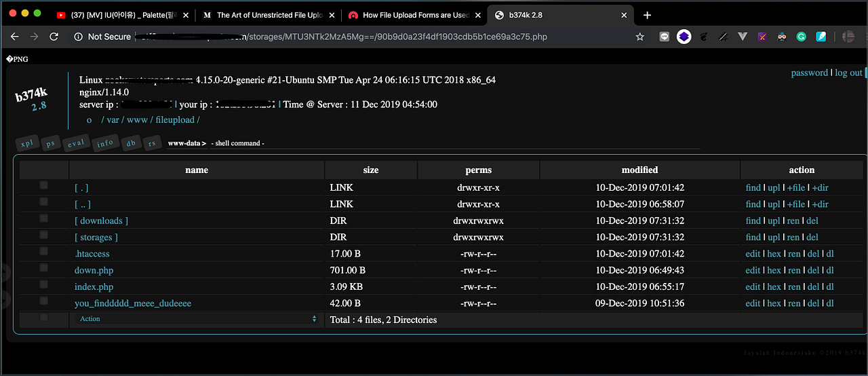Sort by the size column header
This screenshot has width=868, height=376.
[371, 170]
